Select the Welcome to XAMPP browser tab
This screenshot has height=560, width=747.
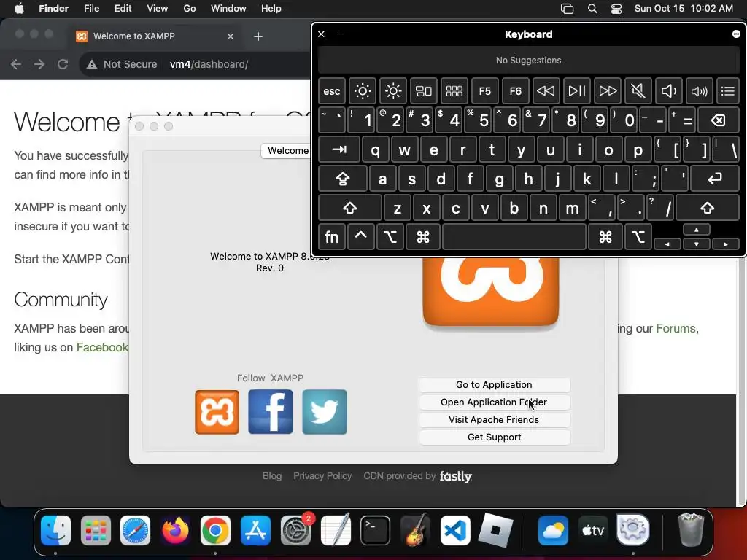tap(155, 36)
